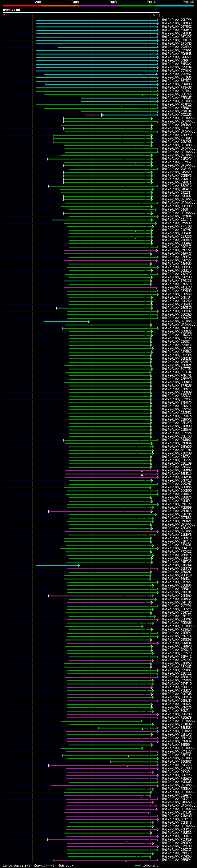Select the UniRef100_B6KEL0 hit label
The image size is (197, 868).
tap(177, 474)
